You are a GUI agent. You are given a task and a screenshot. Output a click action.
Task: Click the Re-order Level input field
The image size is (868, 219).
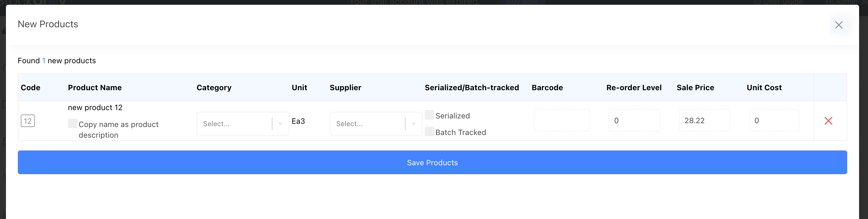(634, 120)
